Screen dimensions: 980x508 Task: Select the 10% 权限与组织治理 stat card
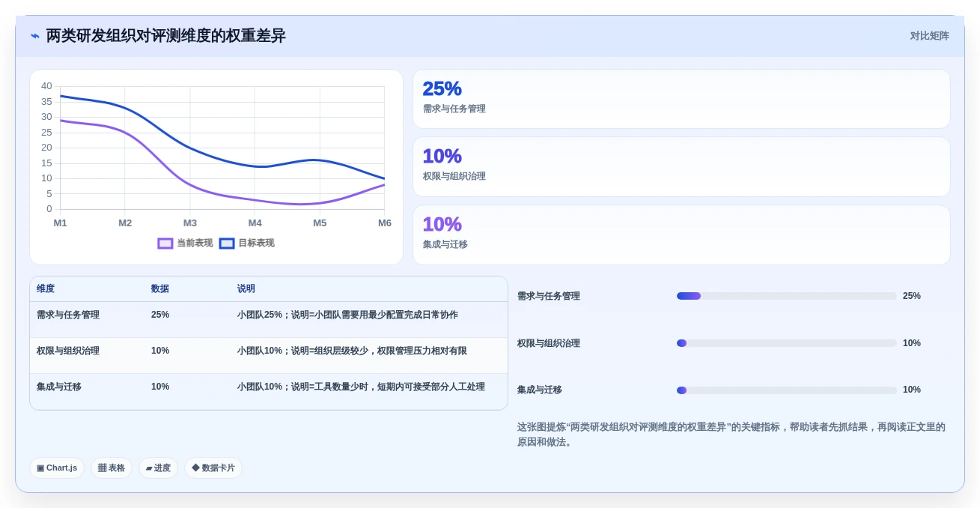pos(681,166)
